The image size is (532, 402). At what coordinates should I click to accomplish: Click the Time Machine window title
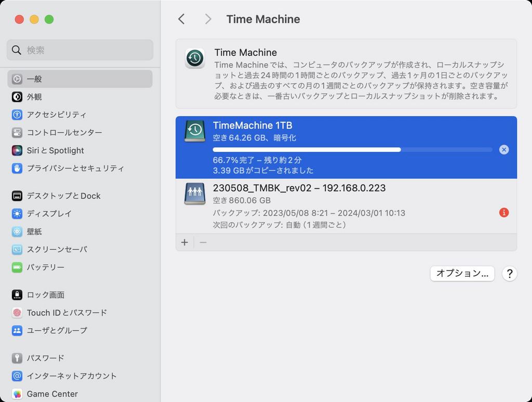pyautogui.click(x=263, y=19)
